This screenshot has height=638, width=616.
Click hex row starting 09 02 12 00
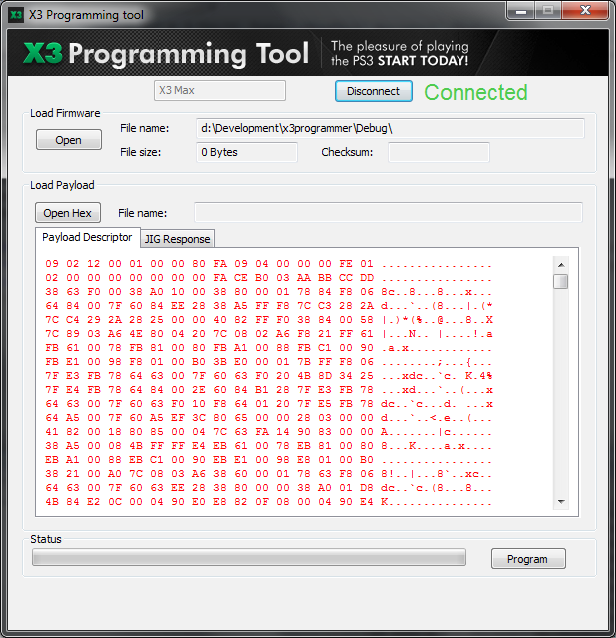coord(269,264)
